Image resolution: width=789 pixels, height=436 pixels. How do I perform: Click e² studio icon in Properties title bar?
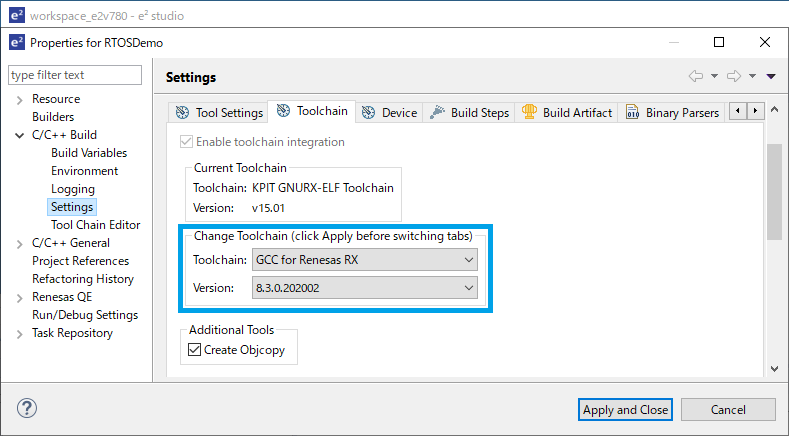(x=17, y=42)
